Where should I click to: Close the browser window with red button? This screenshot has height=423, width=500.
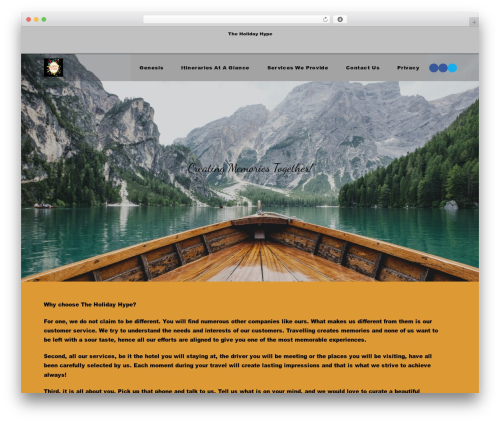pos(29,19)
